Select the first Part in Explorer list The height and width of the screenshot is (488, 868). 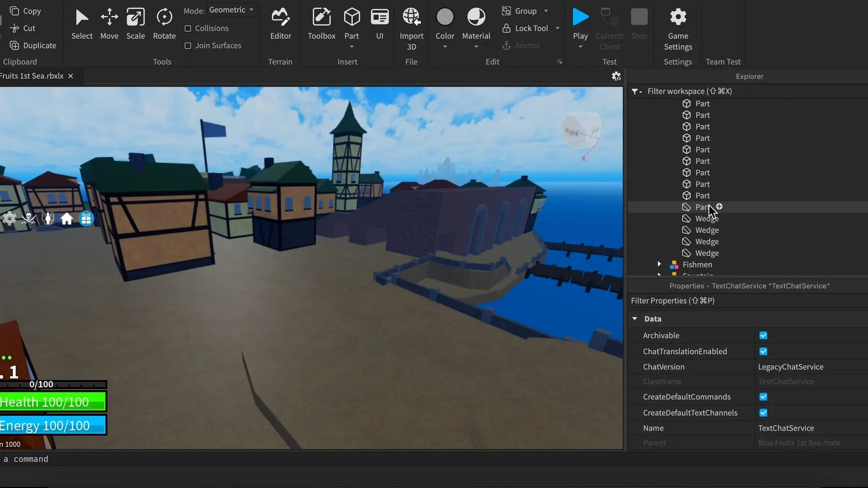coord(702,103)
